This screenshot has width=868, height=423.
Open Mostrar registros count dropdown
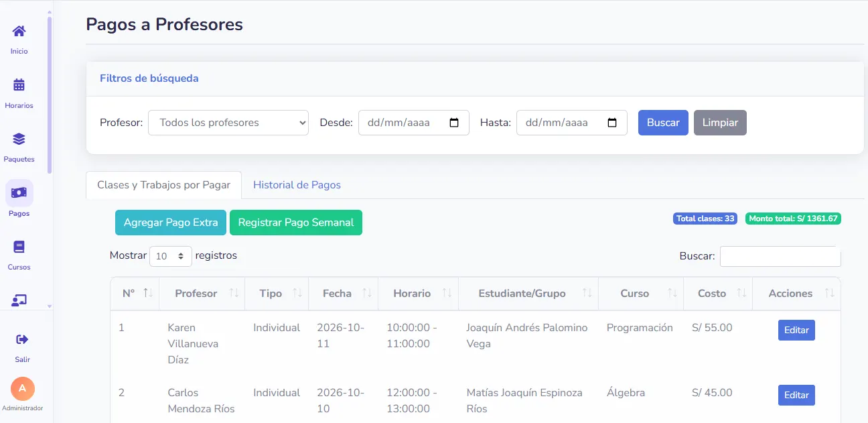(171, 256)
